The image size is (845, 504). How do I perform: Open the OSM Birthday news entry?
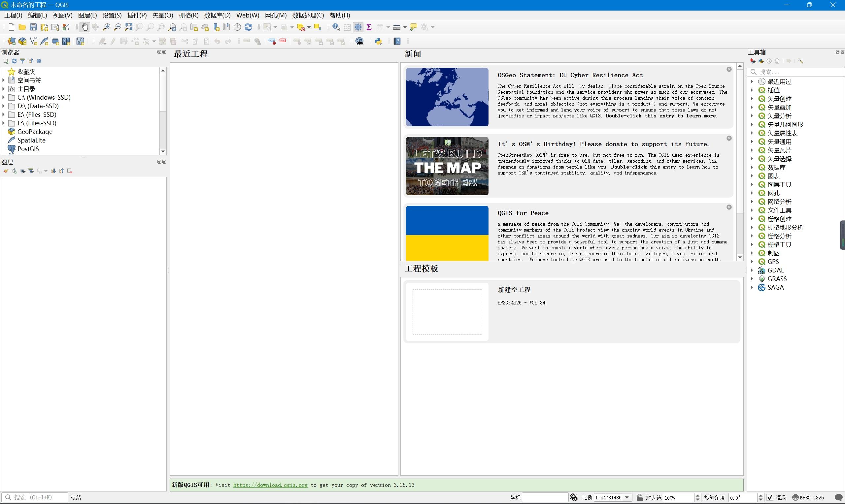pyautogui.click(x=568, y=166)
